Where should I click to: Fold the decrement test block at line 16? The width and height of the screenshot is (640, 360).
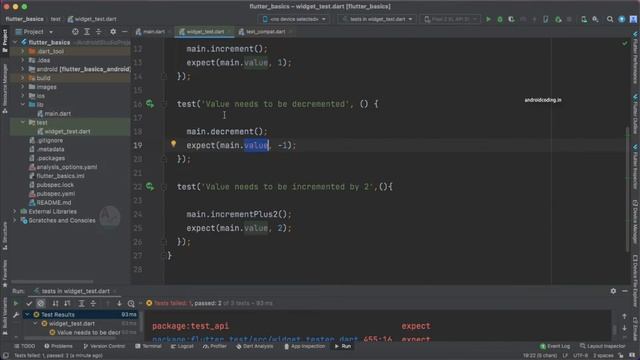pyautogui.click(x=164, y=104)
